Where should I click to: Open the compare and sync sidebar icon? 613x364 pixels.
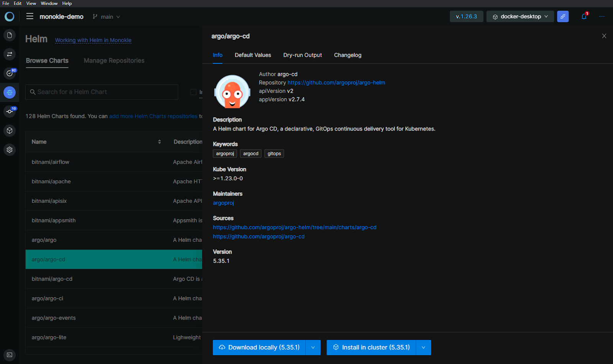pos(10,54)
